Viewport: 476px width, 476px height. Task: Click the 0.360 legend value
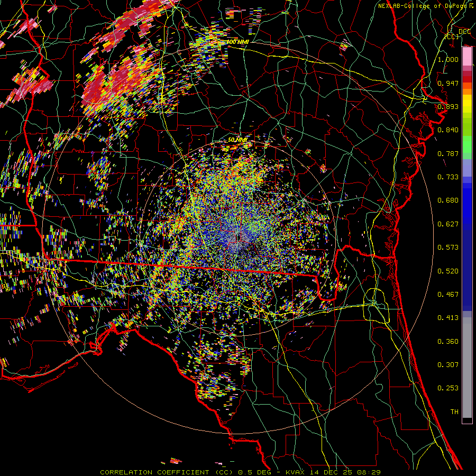coord(448,341)
